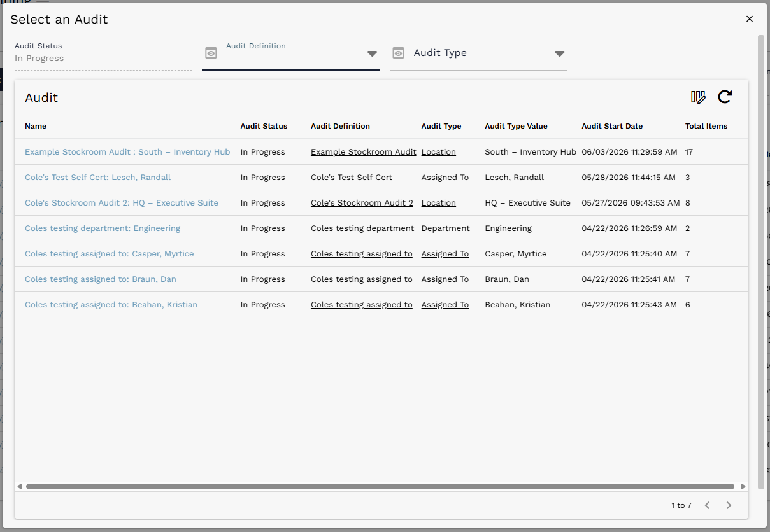The height and width of the screenshot is (532, 770).
Task: Expand the Audit Definition dropdown arrow
Action: pyautogui.click(x=373, y=53)
